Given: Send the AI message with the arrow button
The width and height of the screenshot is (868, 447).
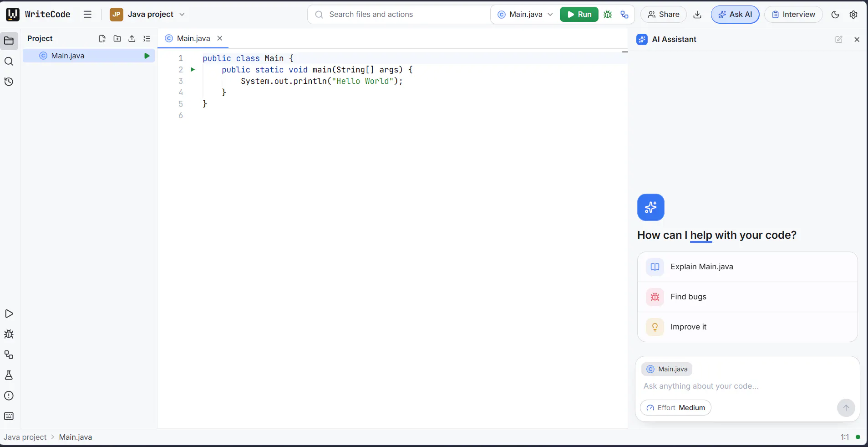Looking at the screenshot, I should point(846,408).
